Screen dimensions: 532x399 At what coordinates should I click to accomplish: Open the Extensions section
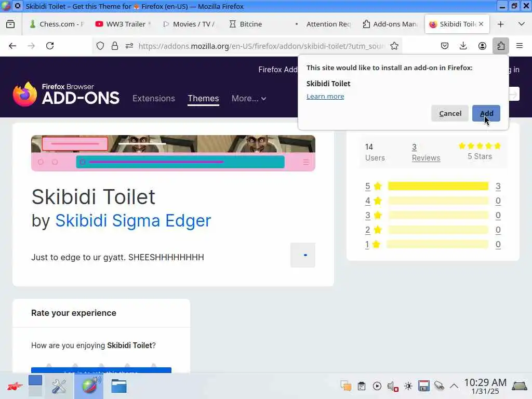pyautogui.click(x=154, y=98)
